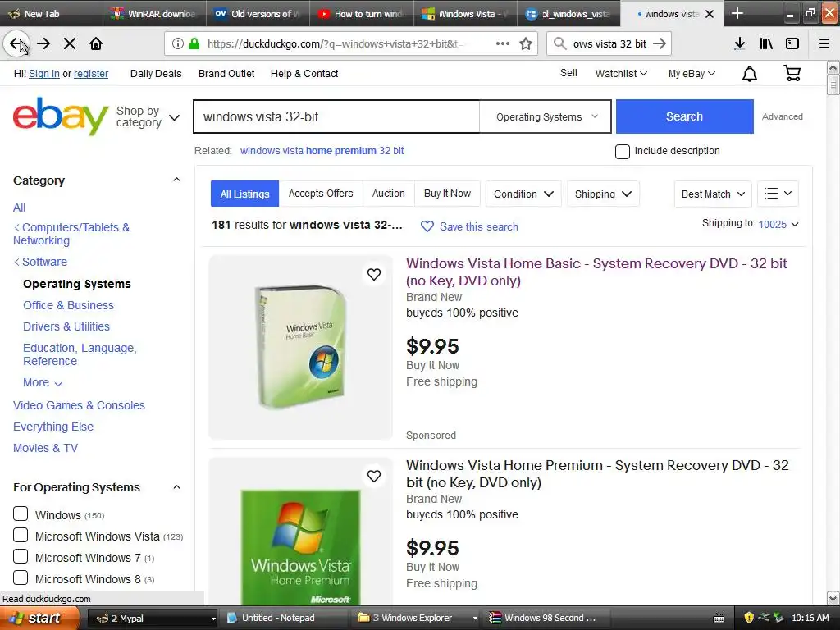Open the Shop by category dropdown
Screen dimensions: 840x630
pyautogui.click(x=148, y=116)
